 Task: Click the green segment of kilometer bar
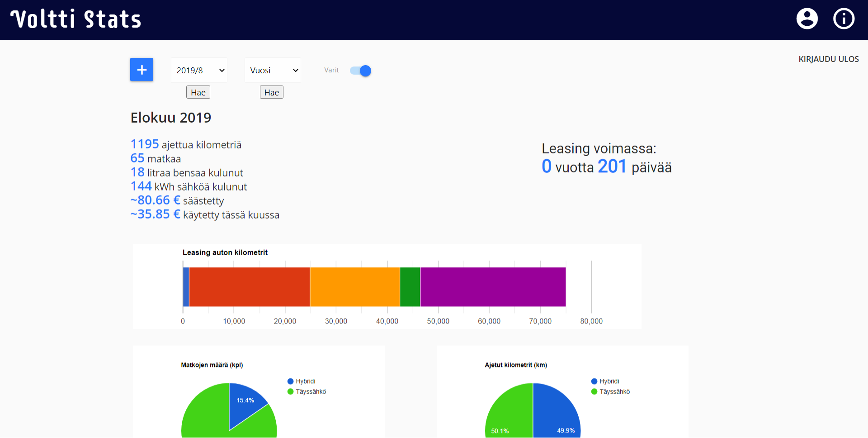(410, 287)
